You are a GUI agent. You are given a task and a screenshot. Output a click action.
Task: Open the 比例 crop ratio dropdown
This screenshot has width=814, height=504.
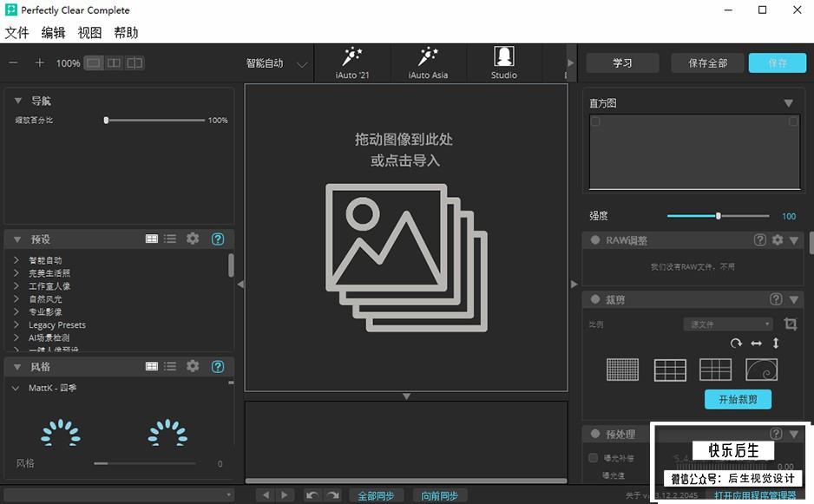[x=728, y=324]
